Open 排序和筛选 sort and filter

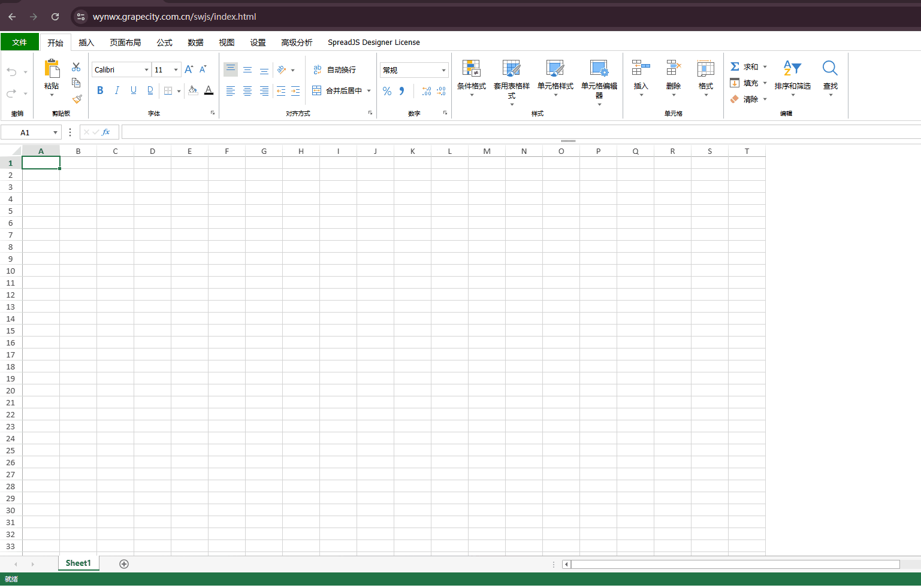[792, 78]
